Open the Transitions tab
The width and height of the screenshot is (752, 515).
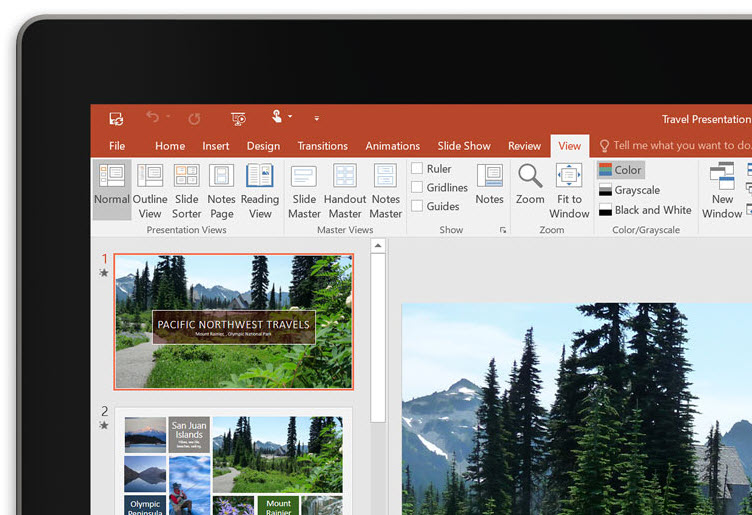[322, 146]
